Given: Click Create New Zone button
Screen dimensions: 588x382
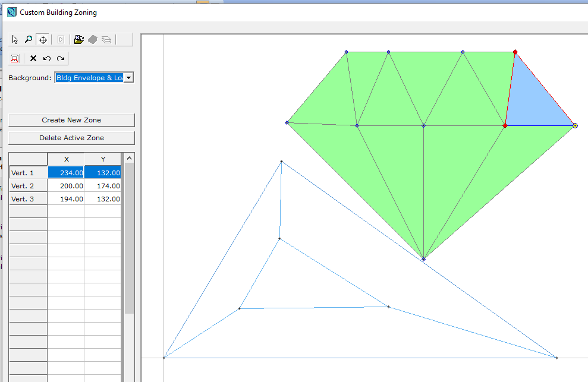Looking at the screenshot, I should [x=71, y=120].
